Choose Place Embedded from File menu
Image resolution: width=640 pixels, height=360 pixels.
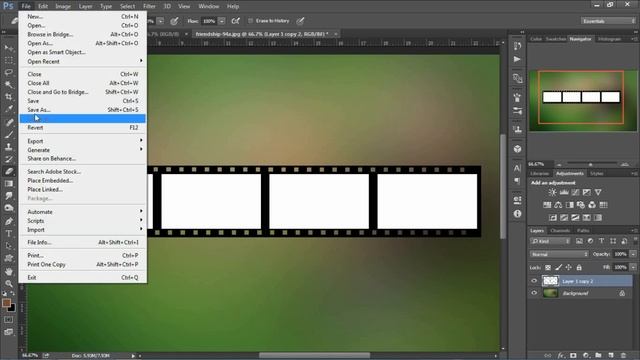pos(83,180)
